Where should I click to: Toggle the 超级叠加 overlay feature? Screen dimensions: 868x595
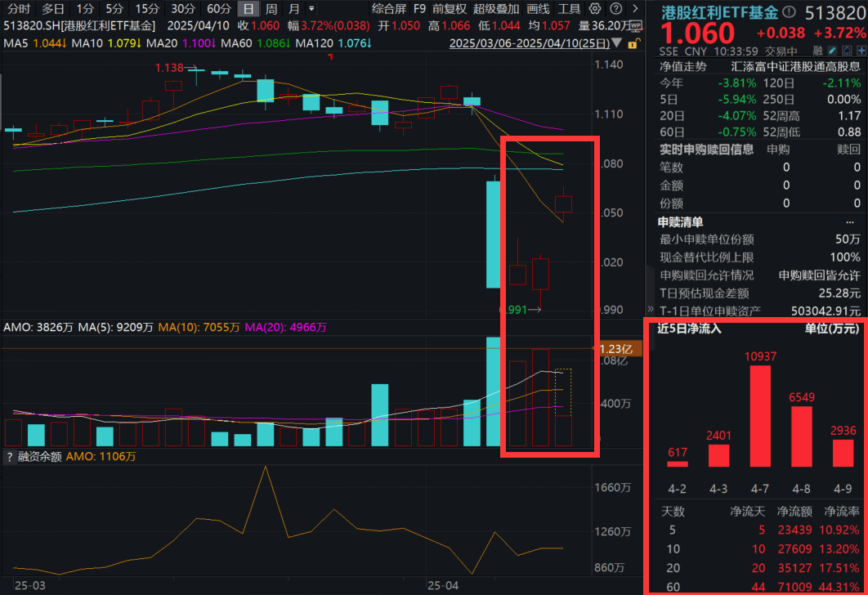pos(494,9)
